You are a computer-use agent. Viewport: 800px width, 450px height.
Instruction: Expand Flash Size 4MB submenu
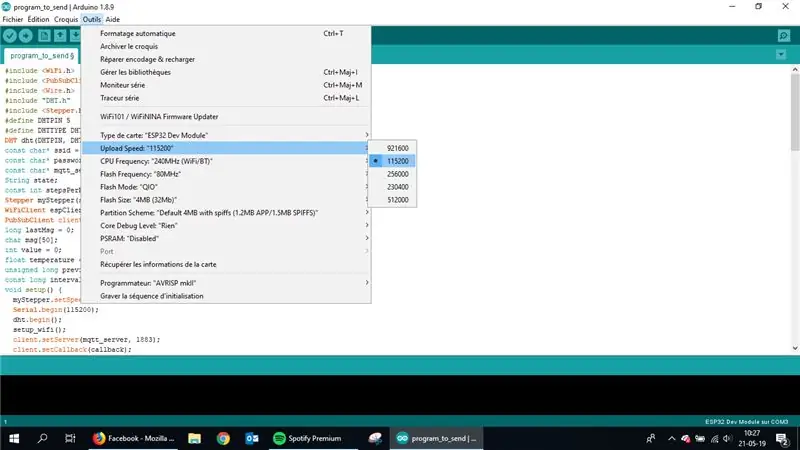point(226,199)
